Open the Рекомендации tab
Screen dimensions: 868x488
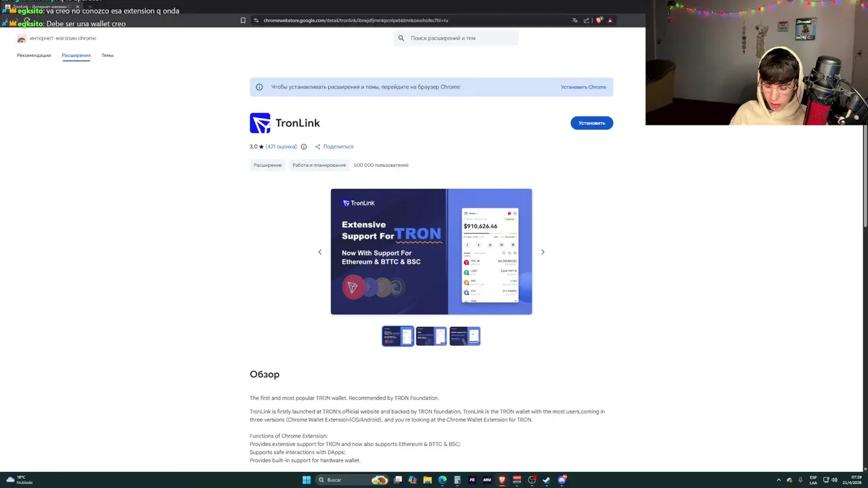pyautogui.click(x=34, y=56)
